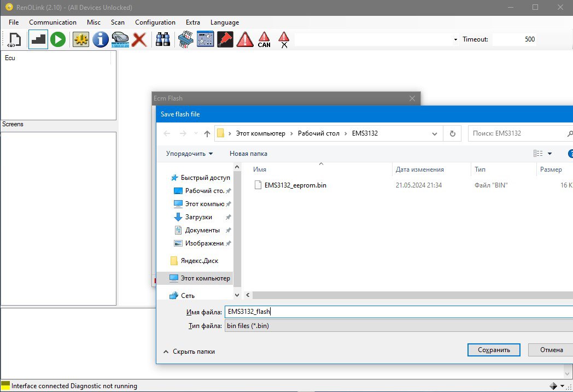Open the Communication menu
Image resolution: width=573 pixels, height=392 pixels.
tap(52, 22)
